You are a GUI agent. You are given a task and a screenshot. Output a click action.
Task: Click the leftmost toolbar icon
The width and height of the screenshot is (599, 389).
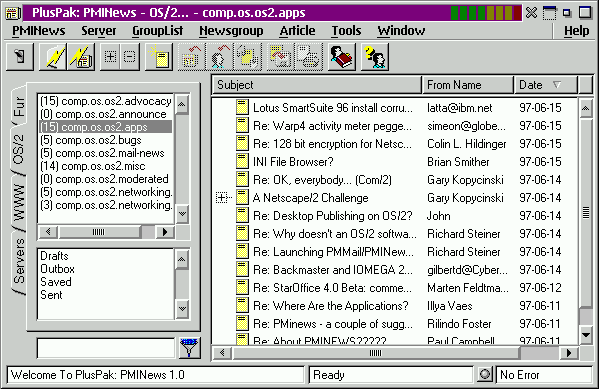(x=20, y=57)
